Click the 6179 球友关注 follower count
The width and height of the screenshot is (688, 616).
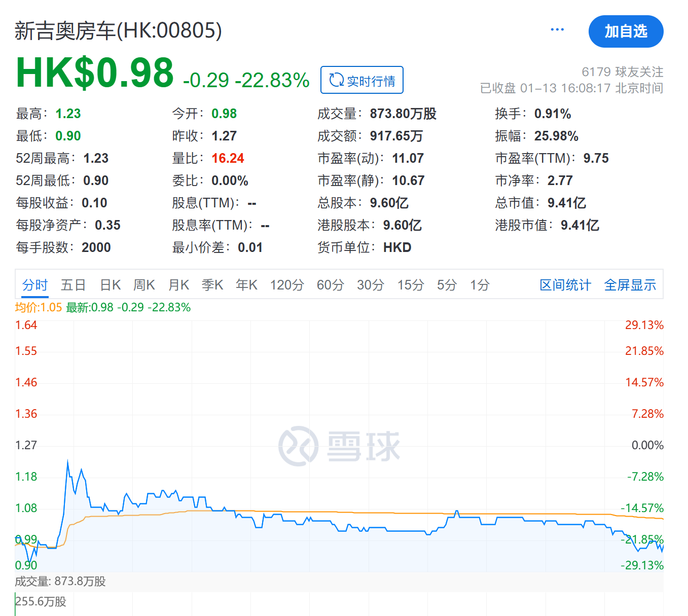pos(622,71)
